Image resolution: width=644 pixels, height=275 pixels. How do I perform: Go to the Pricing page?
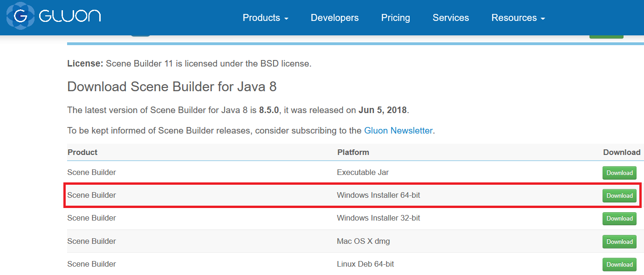coord(396,18)
